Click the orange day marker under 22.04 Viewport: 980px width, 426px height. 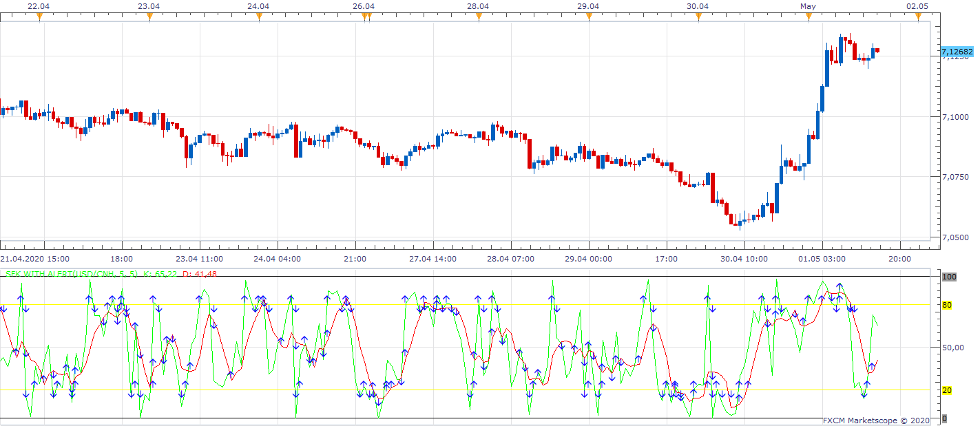40,17
